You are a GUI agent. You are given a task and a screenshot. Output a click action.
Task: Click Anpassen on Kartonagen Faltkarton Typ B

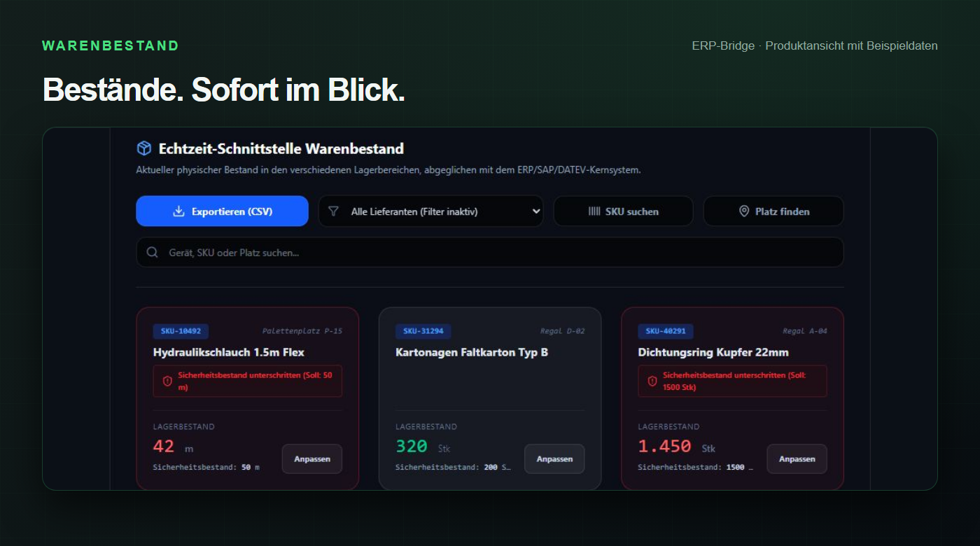click(554, 459)
